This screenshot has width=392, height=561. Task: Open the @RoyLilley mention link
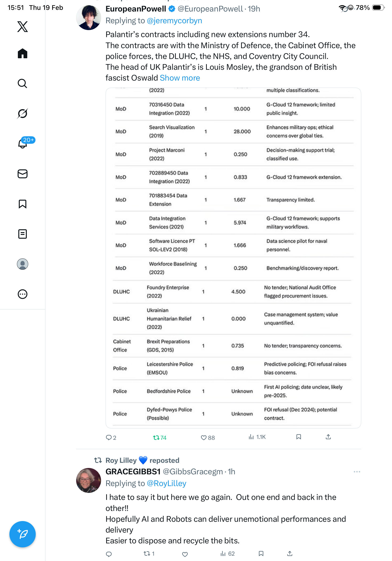point(166,483)
